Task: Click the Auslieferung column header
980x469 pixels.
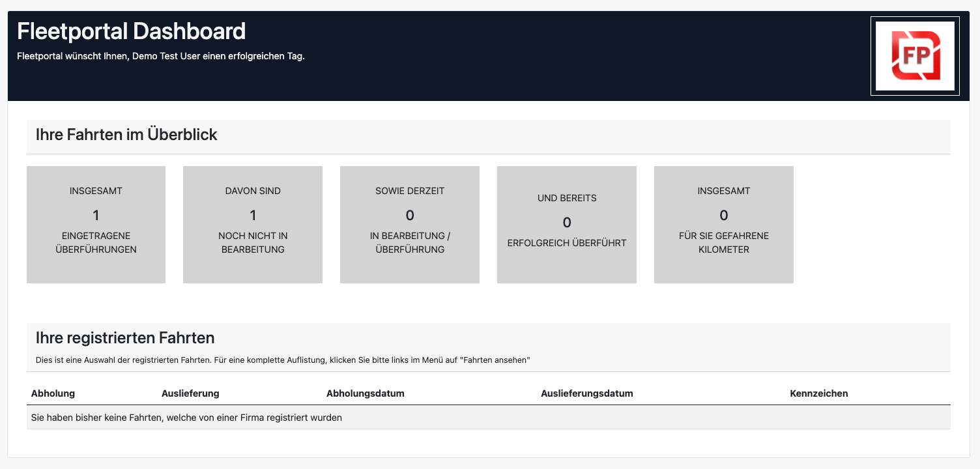Action: [x=190, y=393]
